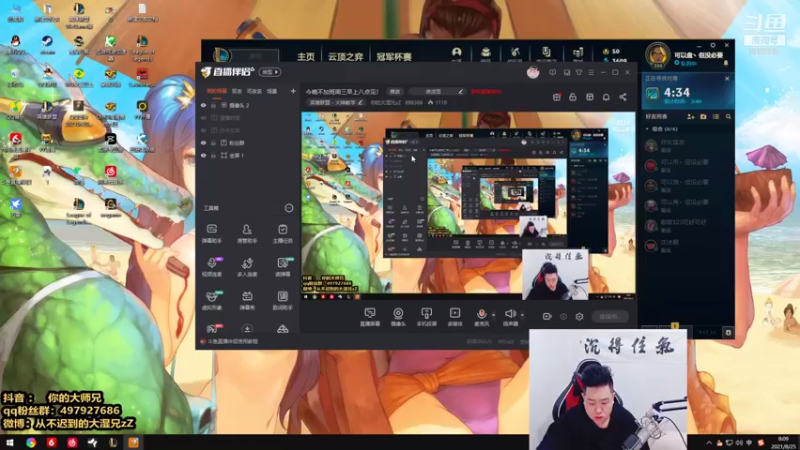
Task: Select the second scene tab
Action: click(237, 91)
